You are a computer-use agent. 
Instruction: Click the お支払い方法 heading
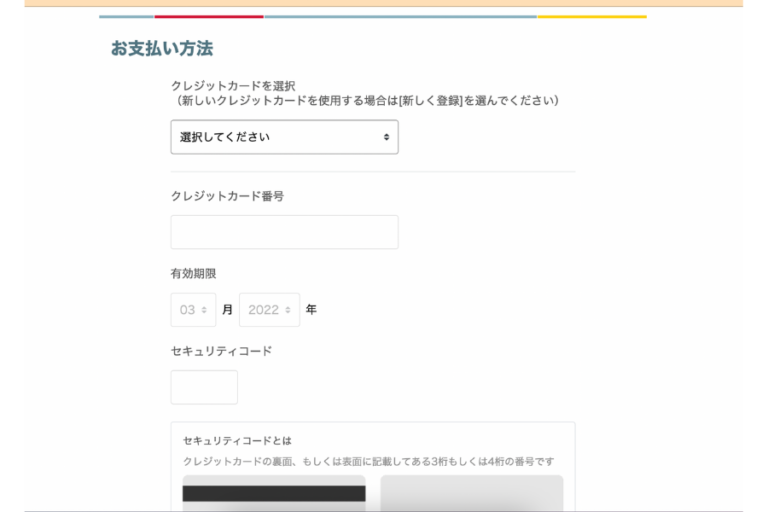162,48
